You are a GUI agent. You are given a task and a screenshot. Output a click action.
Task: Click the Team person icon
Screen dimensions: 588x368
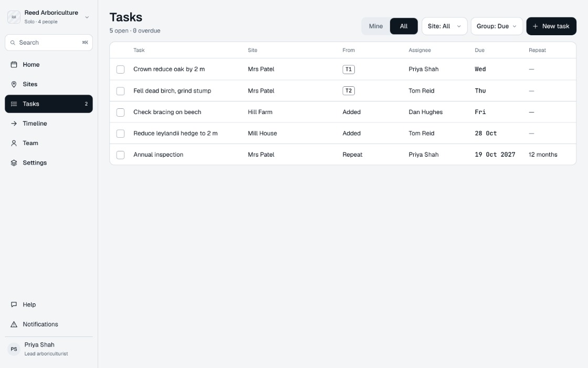[x=14, y=143]
